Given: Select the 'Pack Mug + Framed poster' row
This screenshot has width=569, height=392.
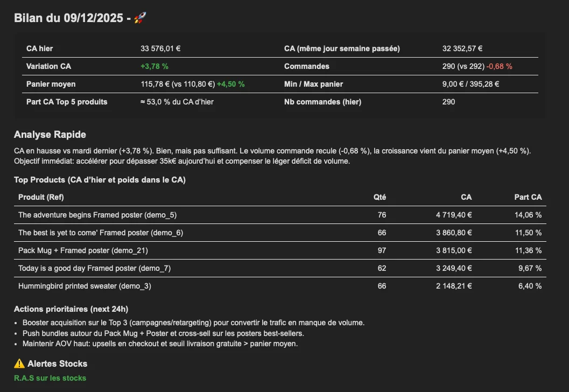Looking at the screenshot, I should 83,250.
